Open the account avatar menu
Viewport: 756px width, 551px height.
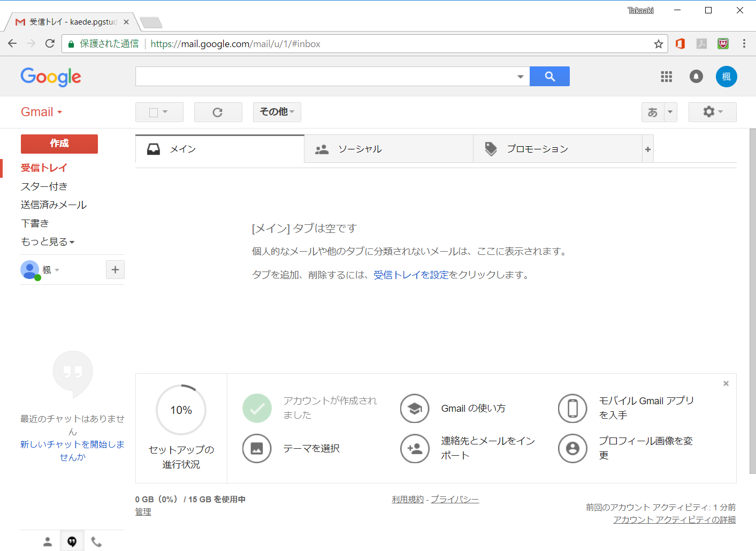(x=726, y=77)
